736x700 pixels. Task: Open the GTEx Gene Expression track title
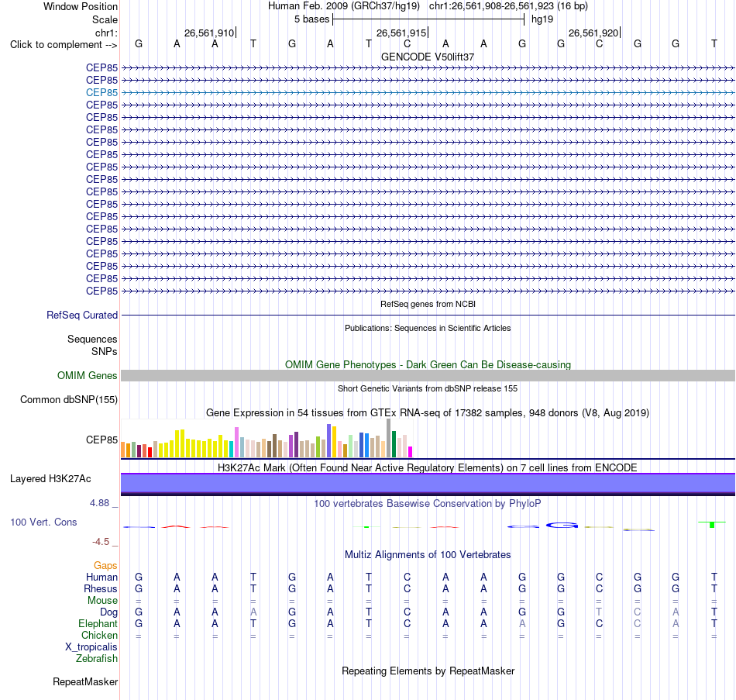(x=428, y=413)
